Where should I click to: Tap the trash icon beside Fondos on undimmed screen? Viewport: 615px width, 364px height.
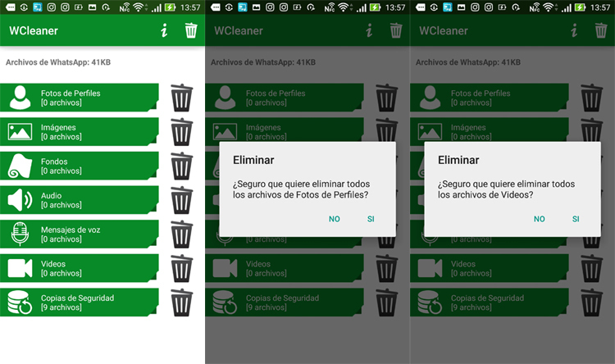coord(182,166)
